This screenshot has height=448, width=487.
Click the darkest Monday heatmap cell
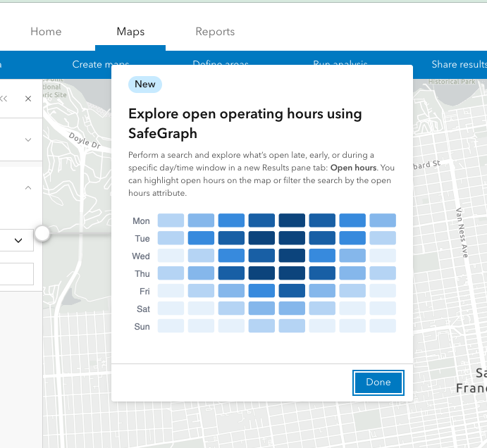[292, 220]
